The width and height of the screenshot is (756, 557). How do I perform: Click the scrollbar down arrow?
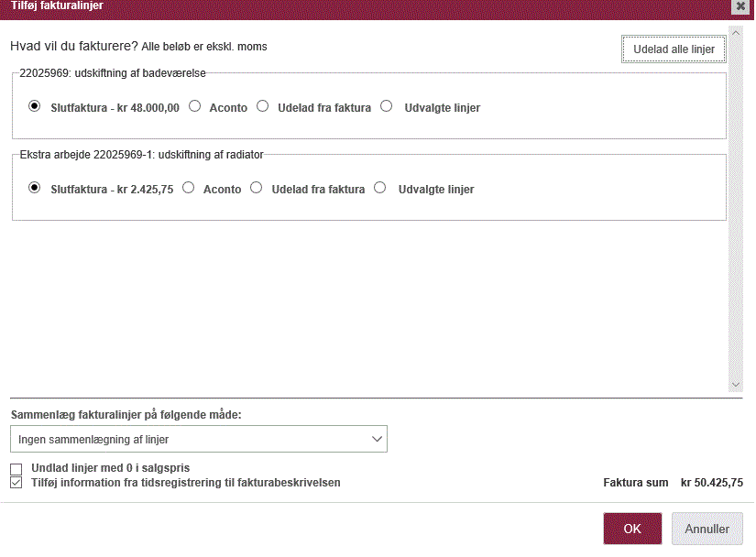(x=736, y=385)
